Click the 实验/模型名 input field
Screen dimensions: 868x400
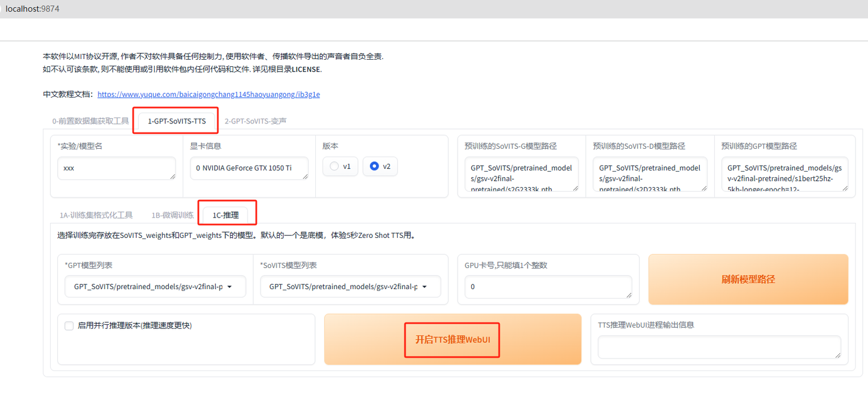[x=116, y=168]
